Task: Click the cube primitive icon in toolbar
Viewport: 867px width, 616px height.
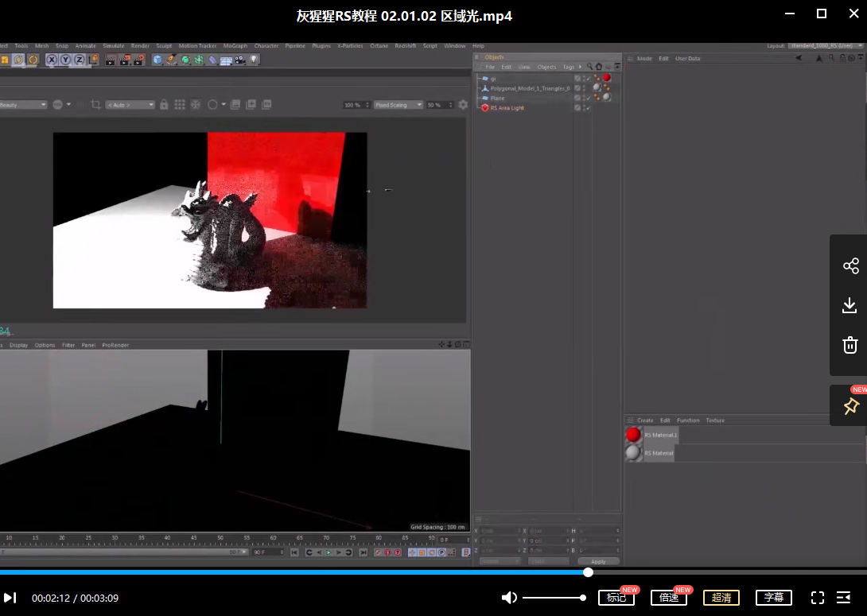Action: tap(157, 60)
